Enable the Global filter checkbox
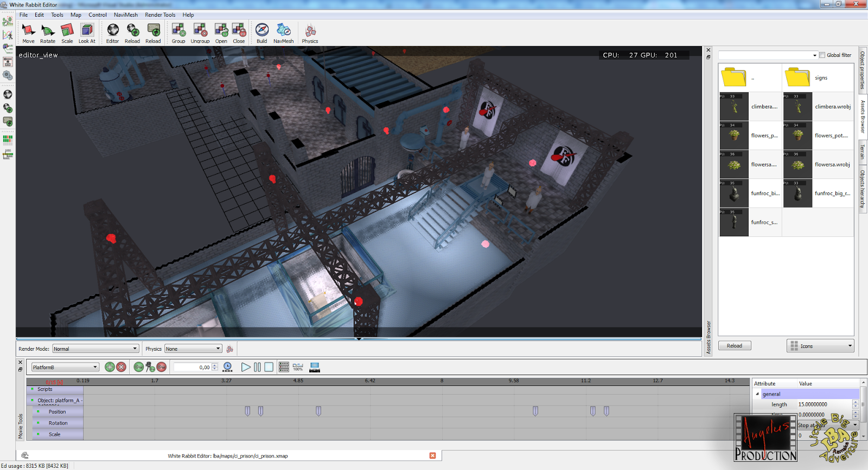 [822, 55]
